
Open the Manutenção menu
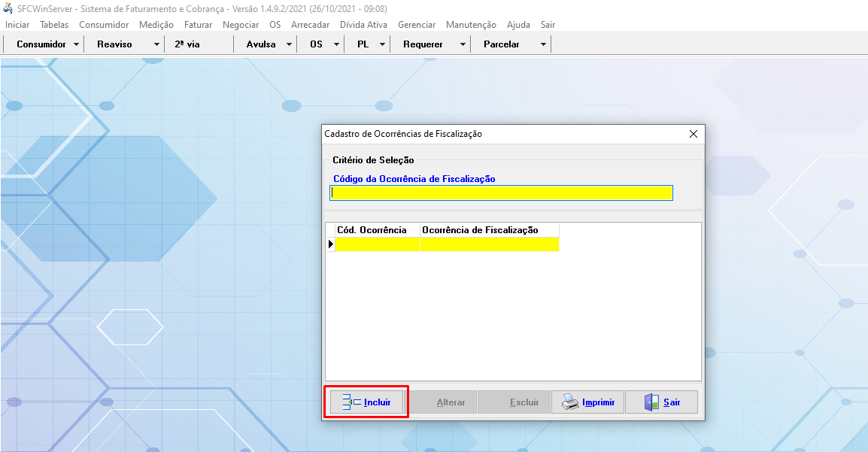(471, 25)
